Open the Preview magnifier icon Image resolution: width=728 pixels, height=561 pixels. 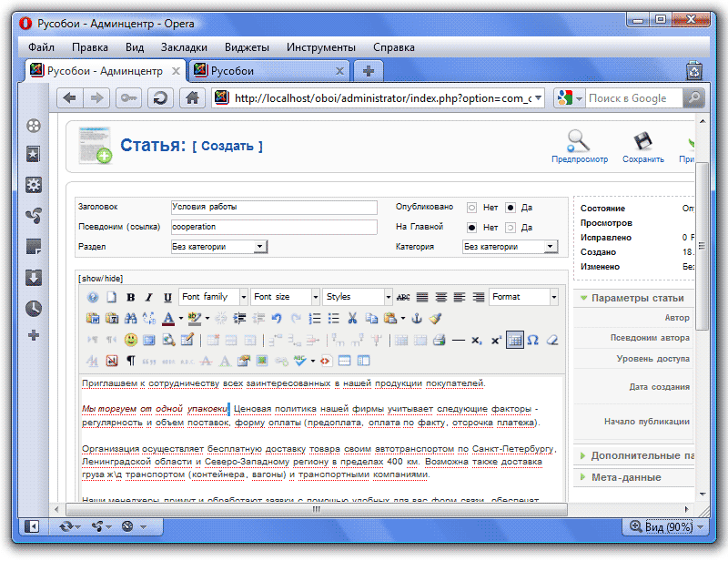point(579,141)
